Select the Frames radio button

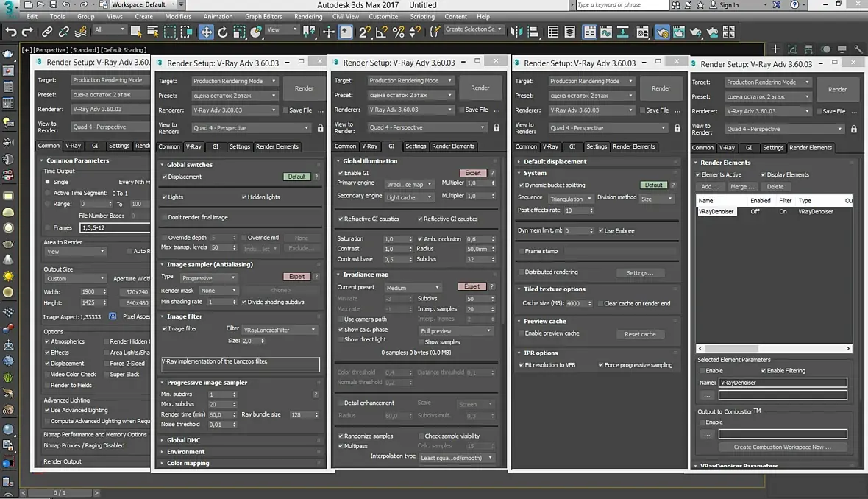coord(48,228)
